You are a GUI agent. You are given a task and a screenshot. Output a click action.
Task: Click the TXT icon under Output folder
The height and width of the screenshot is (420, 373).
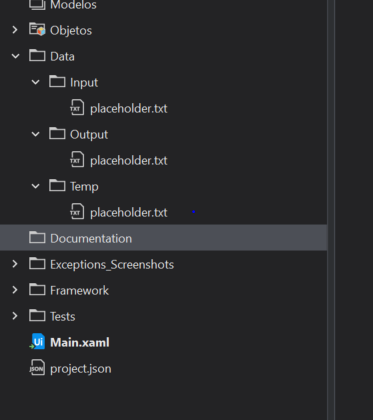pyautogui.click(x=77, y=160)
